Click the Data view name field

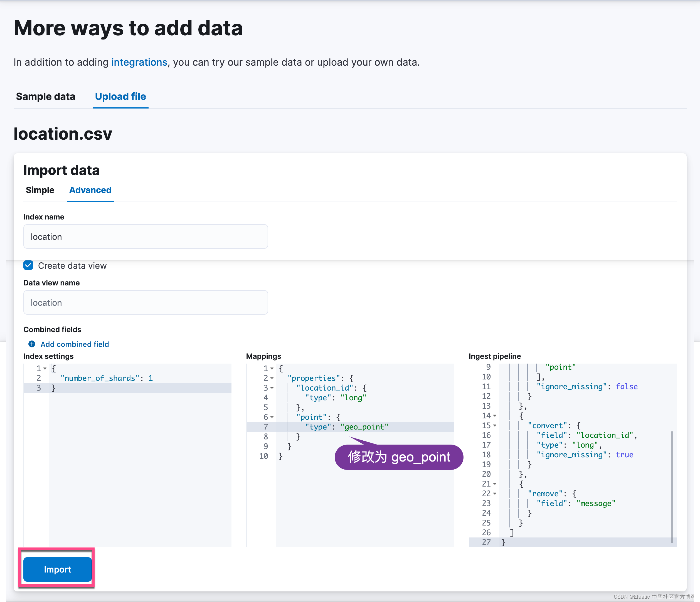click(x=145, y=302)
